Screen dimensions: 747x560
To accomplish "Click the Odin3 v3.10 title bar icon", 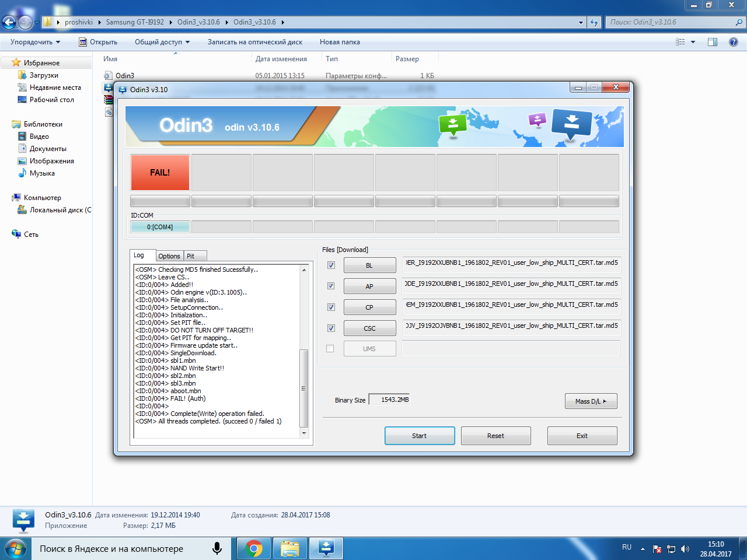I will [x=123, y=89].
